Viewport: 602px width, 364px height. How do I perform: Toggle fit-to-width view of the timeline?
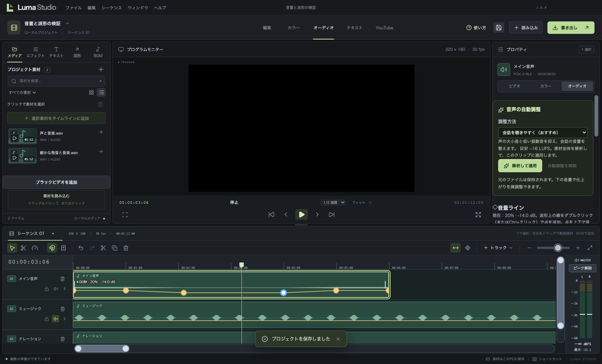pyautogui.click(x=456, y=248)
